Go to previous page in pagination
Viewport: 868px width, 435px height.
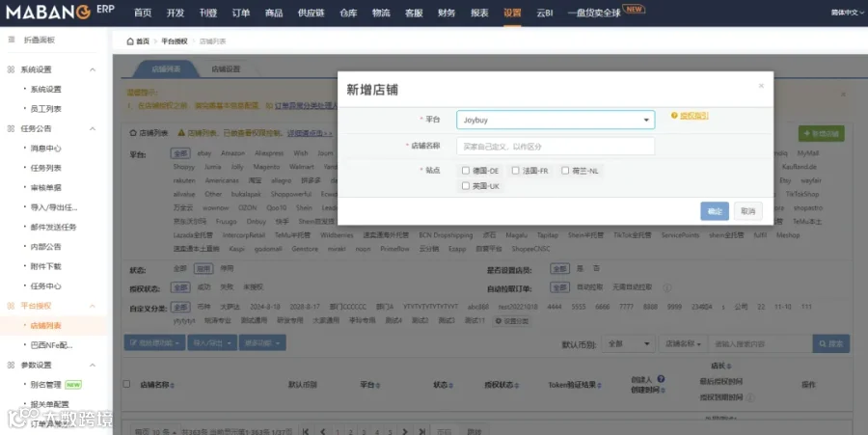point(323,431)
